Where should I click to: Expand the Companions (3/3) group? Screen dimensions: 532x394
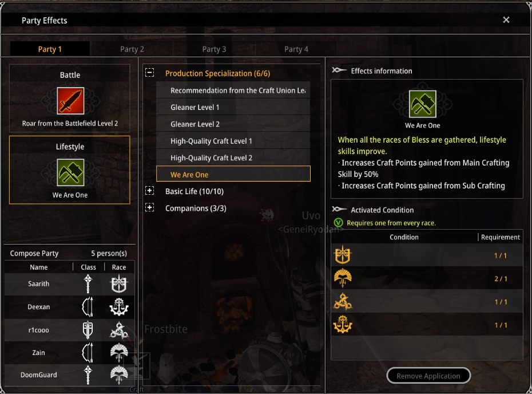tap(150, 207)
